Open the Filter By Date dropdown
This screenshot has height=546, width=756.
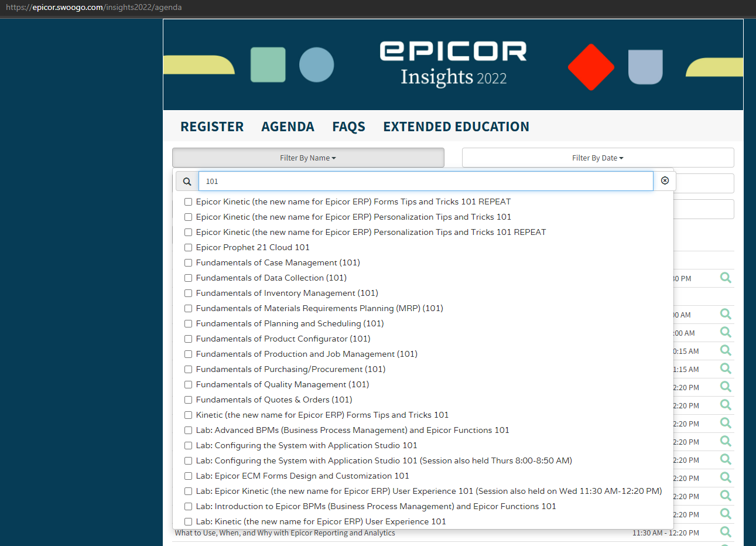(598, 158)
